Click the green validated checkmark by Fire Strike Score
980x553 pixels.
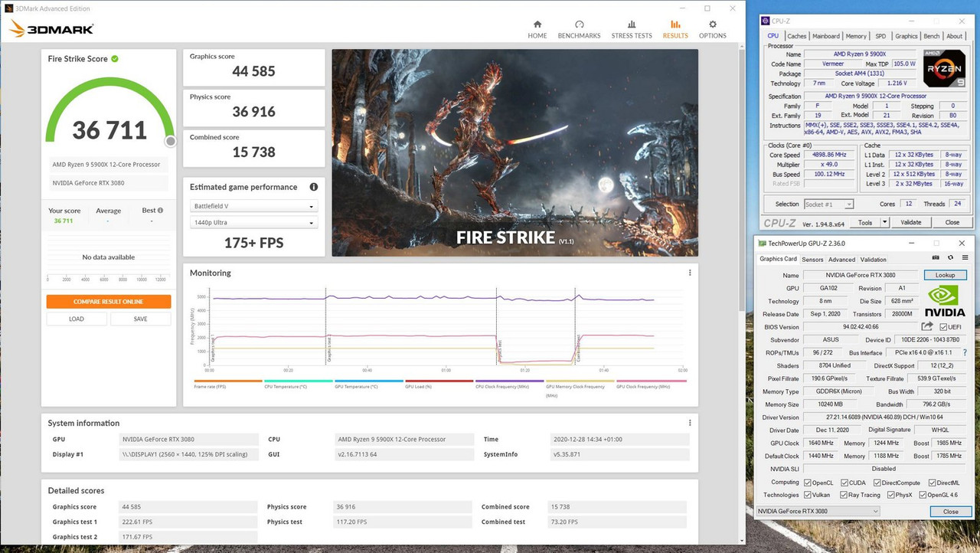point(115,58)
